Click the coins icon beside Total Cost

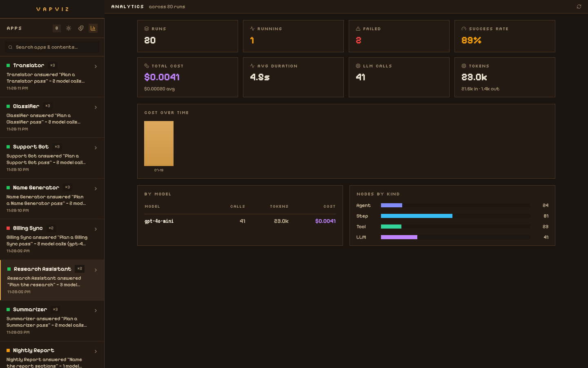(x=147, y=66)
